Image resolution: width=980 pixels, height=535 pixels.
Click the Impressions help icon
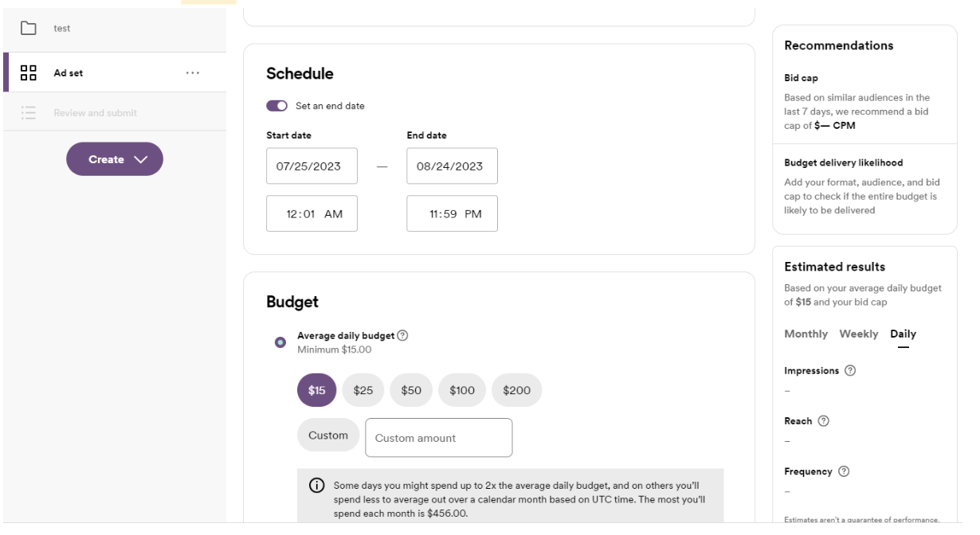(x=850, y=371)
